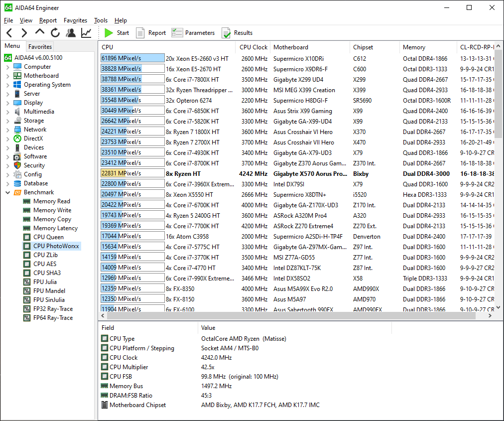
Task: Click the Network tree icon
Action: coord(17,130)
